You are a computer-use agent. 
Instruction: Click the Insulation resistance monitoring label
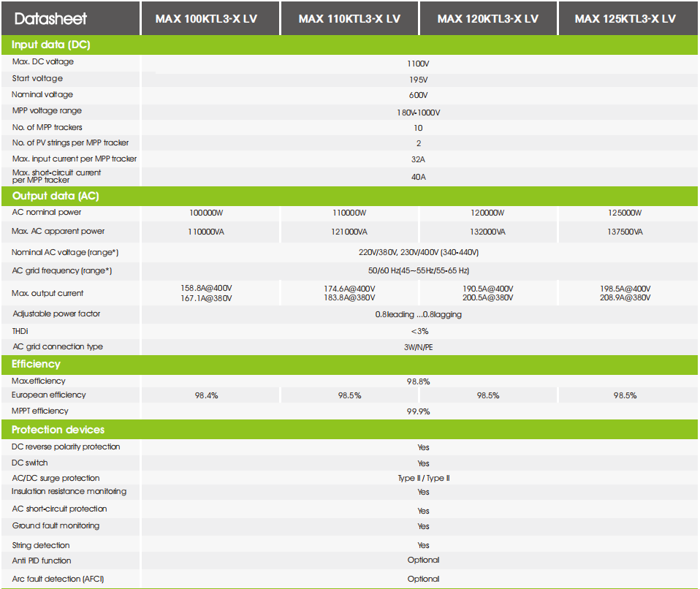coord(69,492)
